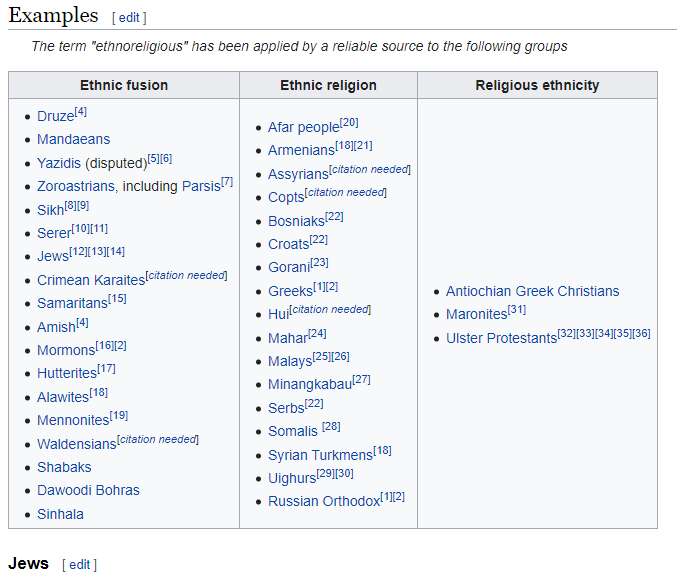Open the Afar people link

coord(303,127)
